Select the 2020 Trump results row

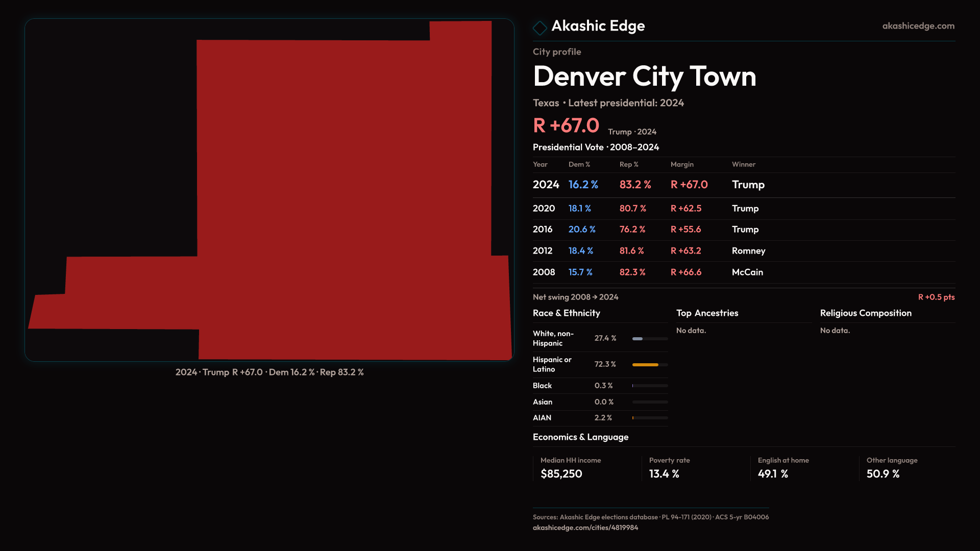tap(743, 208)
